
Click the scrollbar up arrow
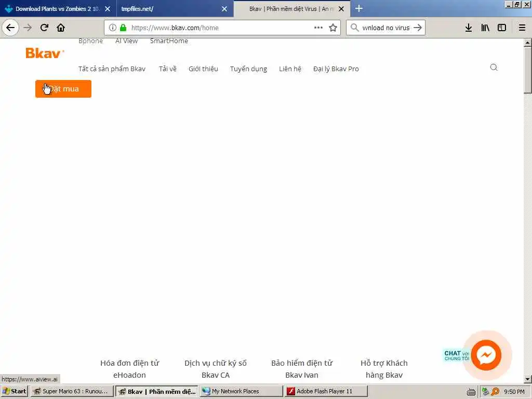click(x=528, y=43)
